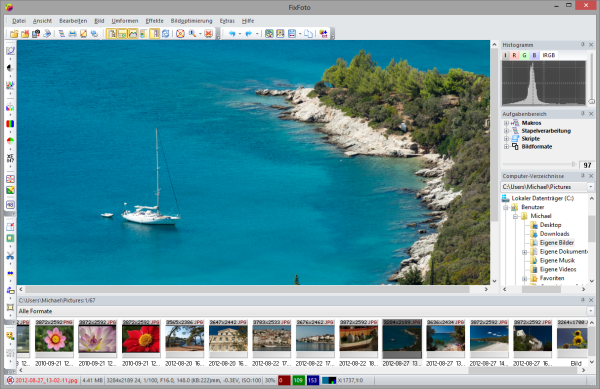Click the red value swatch showing 0
The width and height of the screenshot is (600, 389).
[284, 380]
